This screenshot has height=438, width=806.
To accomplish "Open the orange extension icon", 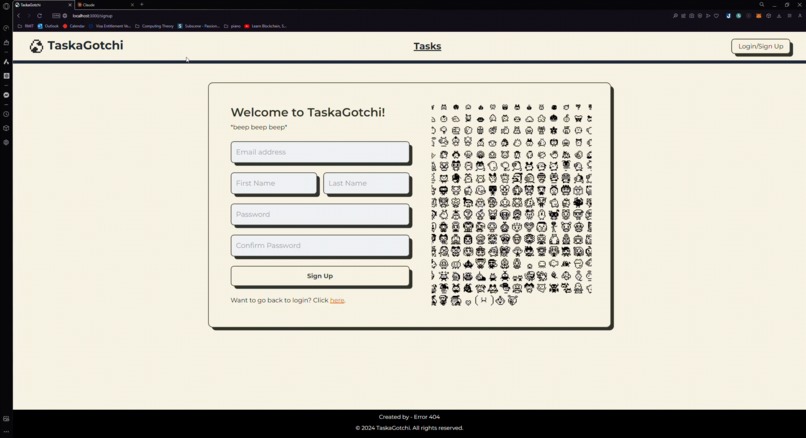I will coord(759,16).
